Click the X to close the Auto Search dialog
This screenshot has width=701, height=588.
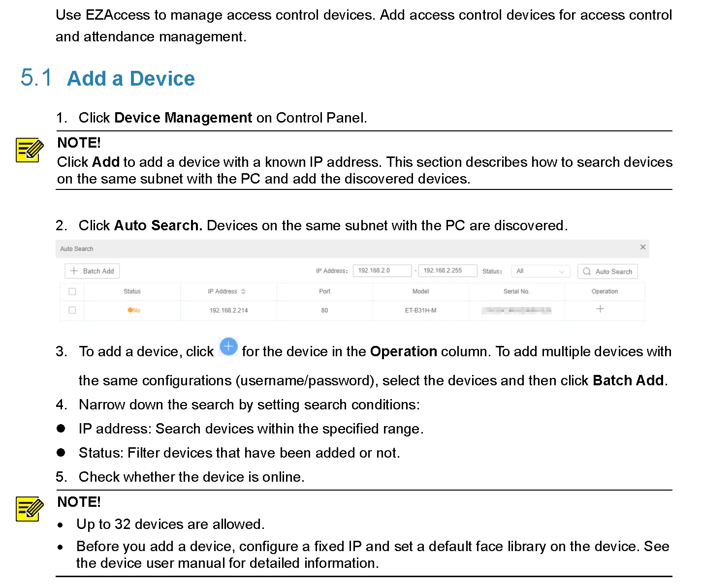(x=643, y=247)
